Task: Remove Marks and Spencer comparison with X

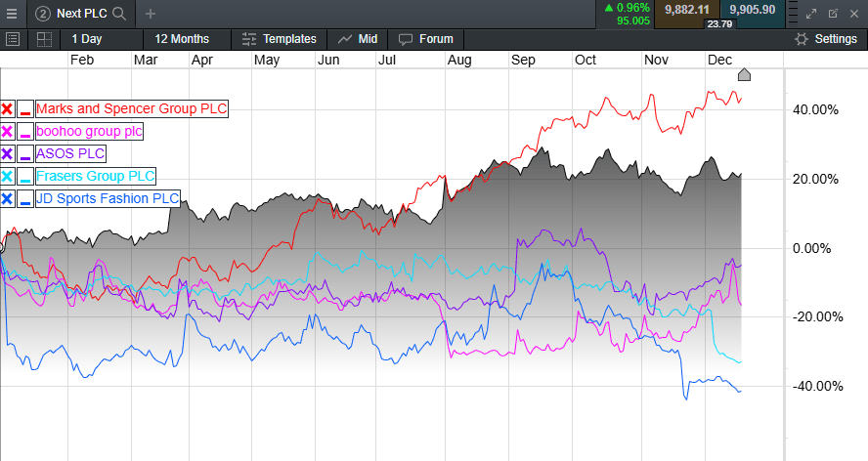Action: point(7,108)
